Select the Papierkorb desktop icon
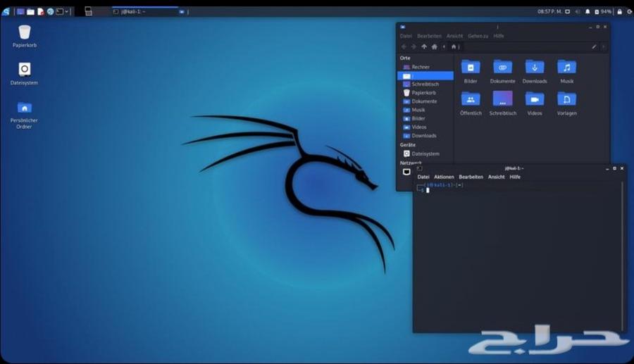This screenshot has width=634, height=364. pyautogui.click(x=24, y=37)
